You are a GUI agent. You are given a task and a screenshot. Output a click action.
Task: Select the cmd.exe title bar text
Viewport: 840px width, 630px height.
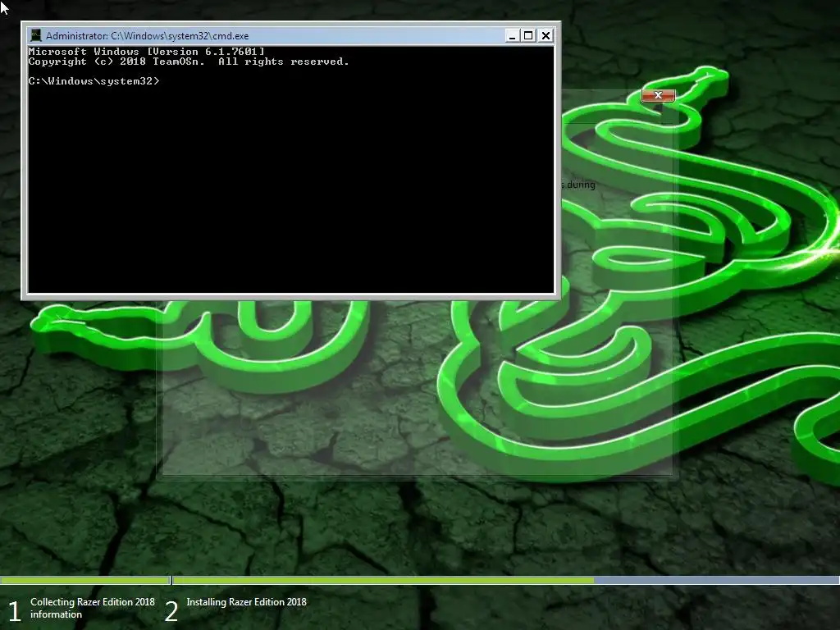click(148, 36)
